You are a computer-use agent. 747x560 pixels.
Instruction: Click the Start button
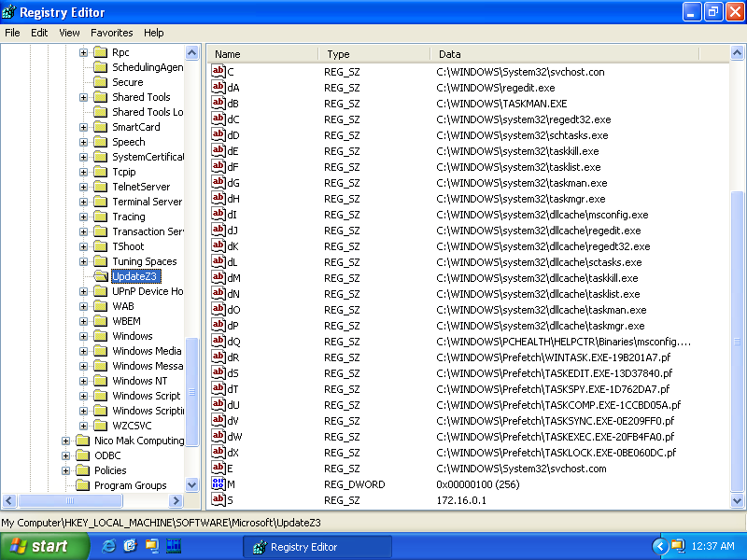[44, 546]
